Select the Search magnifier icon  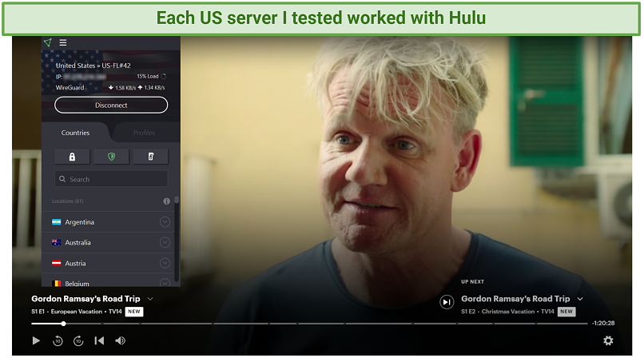point(62,179)
